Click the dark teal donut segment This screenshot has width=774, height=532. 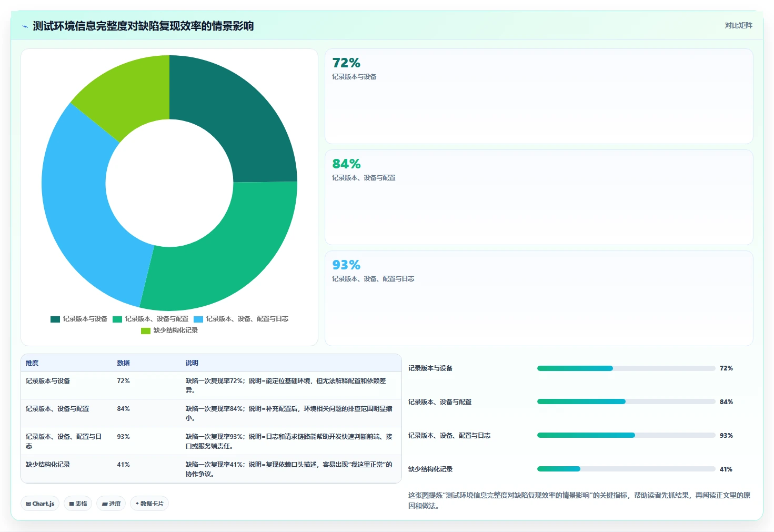click(x=237, y=116)
